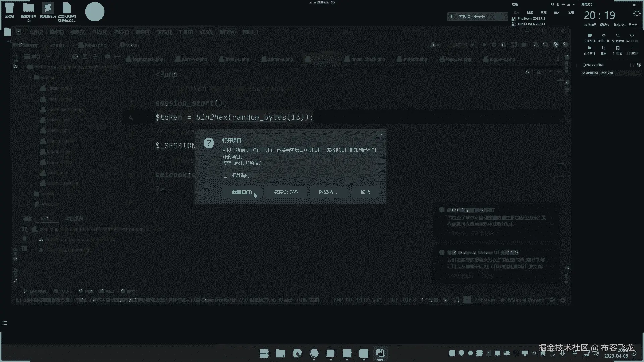The width and height of the screenshot is (644, 362).
Task: Open PhpStorm from the Windows taskbar
Action: tap(380, 353)
